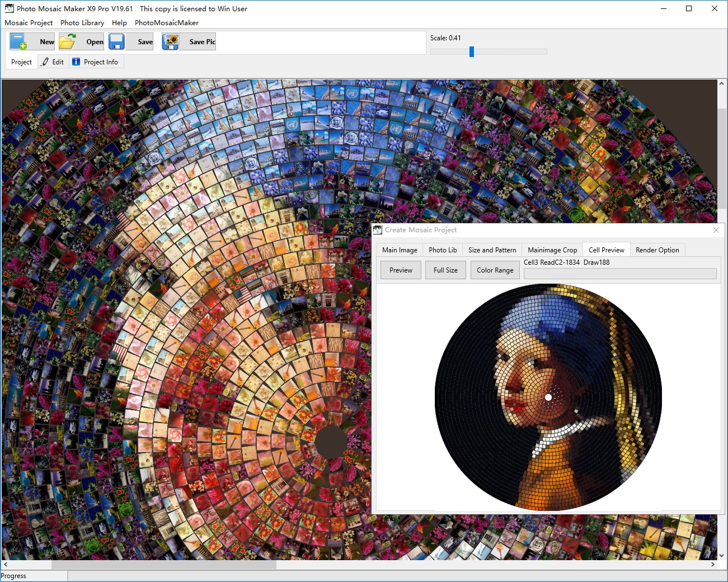Switch to the Cell Preview tab
The image size is (728, 582).
[606, 250]
